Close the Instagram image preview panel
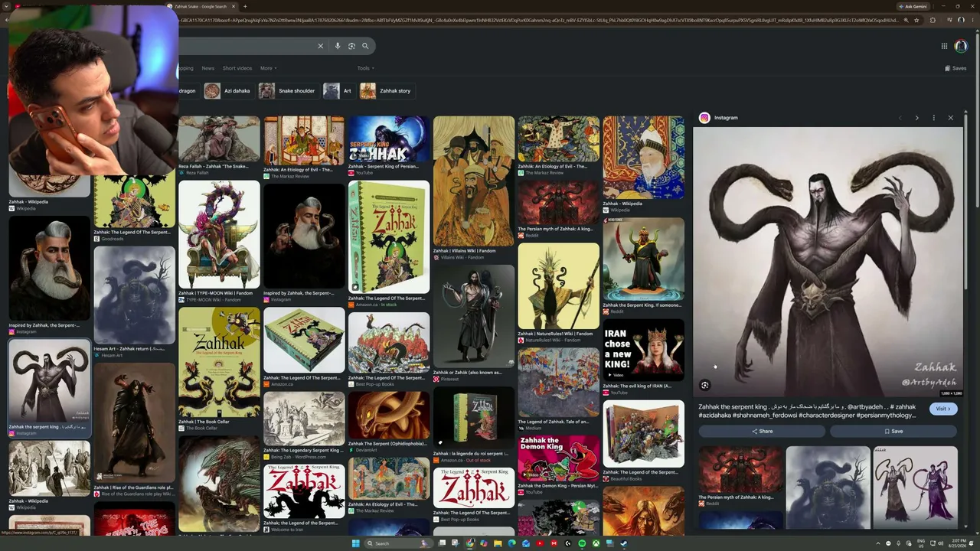Viewport: 980px width, 551px height. coord(951,118)
